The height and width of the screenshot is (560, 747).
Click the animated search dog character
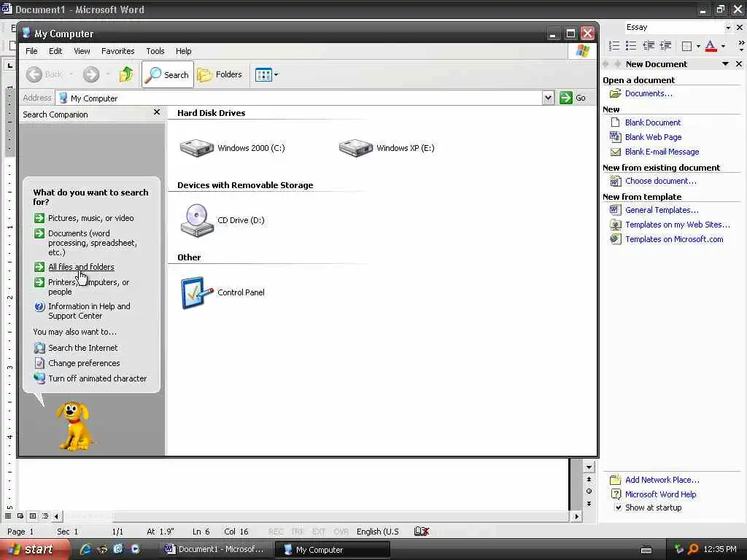click(x=74, y=425)
